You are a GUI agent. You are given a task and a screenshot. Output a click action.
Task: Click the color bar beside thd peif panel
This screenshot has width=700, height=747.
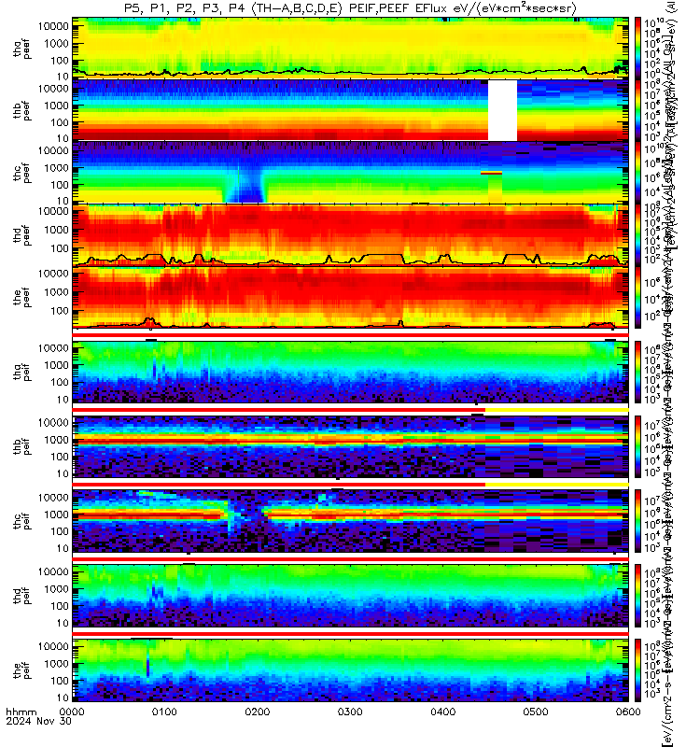pyautogui.click(x=637, y=596)
